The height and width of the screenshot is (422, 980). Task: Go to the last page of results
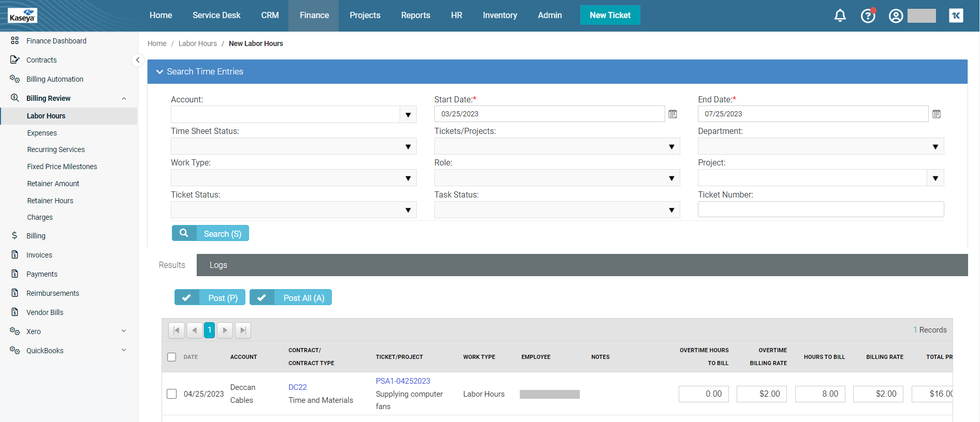tap(243, 330)
